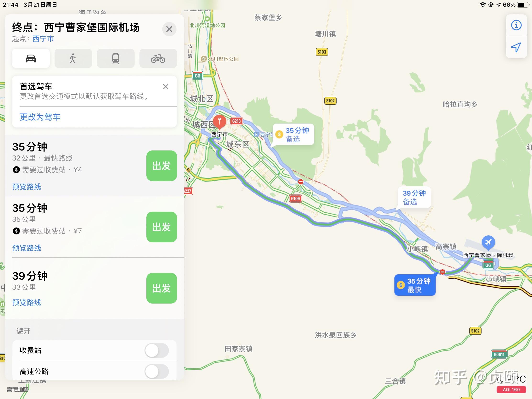Tap the AQI 160 air quality badge
Viewport: 532px width, 399px height.
click(x=511, y=390)
